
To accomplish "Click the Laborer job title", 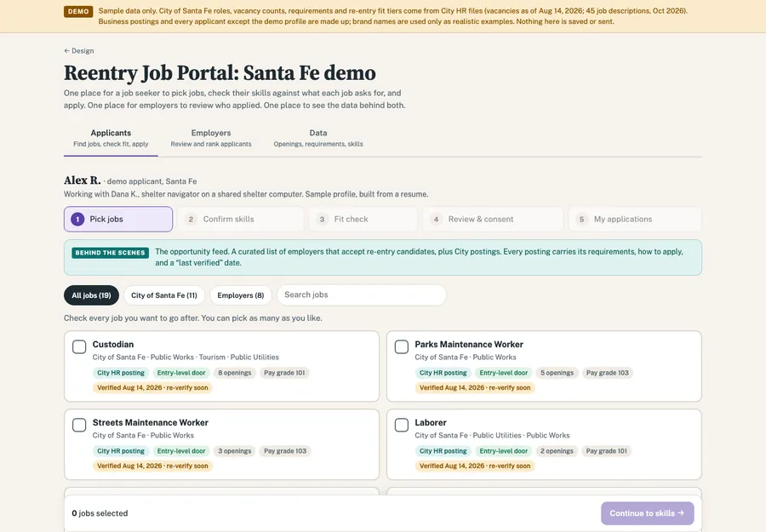I will click(431, 422).
